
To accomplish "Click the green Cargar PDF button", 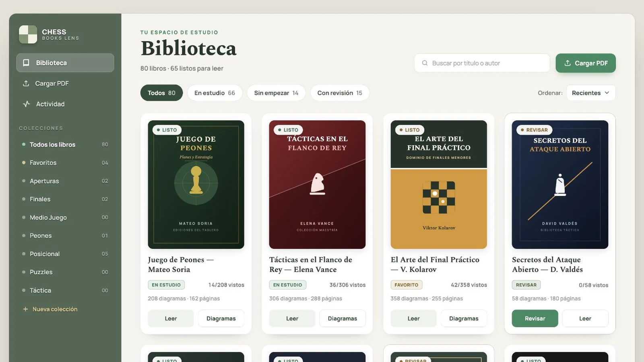I will 586,63.
